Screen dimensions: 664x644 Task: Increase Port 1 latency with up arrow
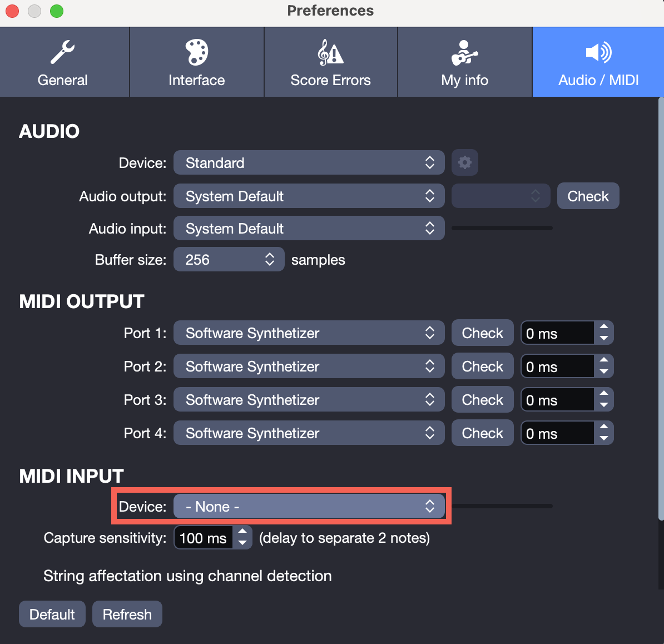[604, 327]
